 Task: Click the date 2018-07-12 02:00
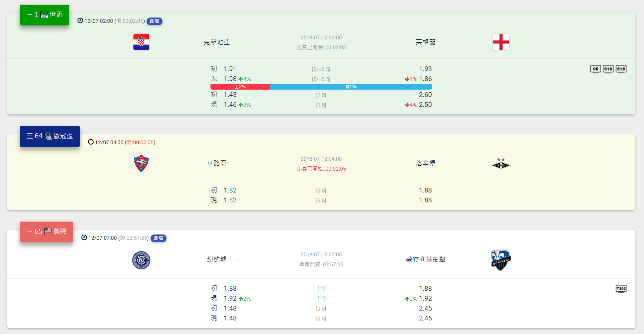pyautogui.click(x=321, y=38)
